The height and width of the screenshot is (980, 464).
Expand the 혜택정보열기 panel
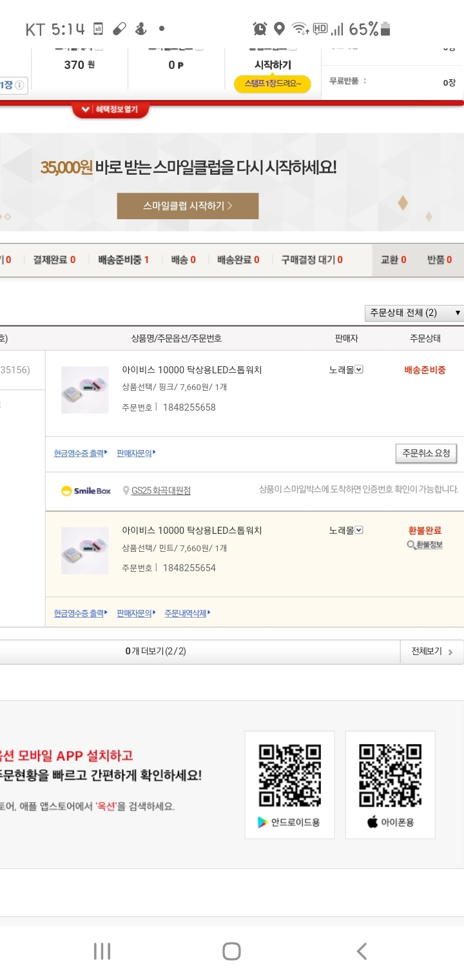pos(111,110)
